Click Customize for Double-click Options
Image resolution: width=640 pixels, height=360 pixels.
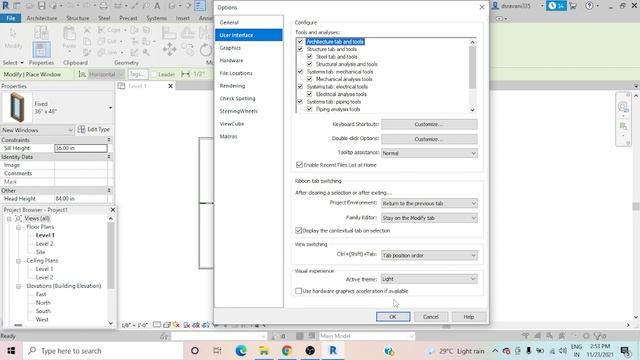point(429,139)
